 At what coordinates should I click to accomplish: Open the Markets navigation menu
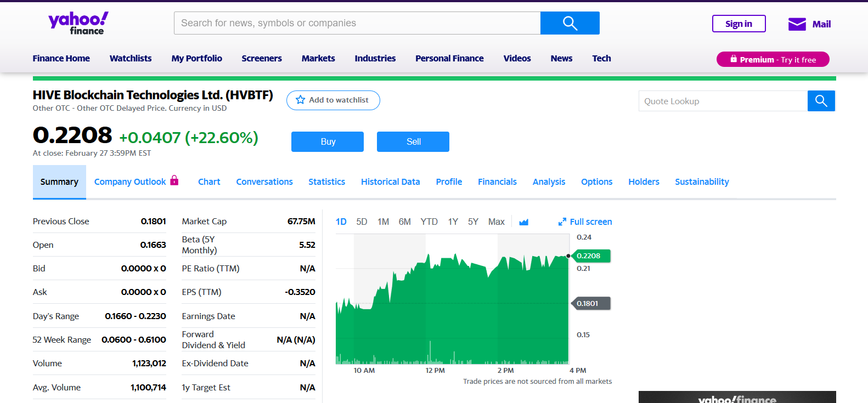[x=318, y=58]
